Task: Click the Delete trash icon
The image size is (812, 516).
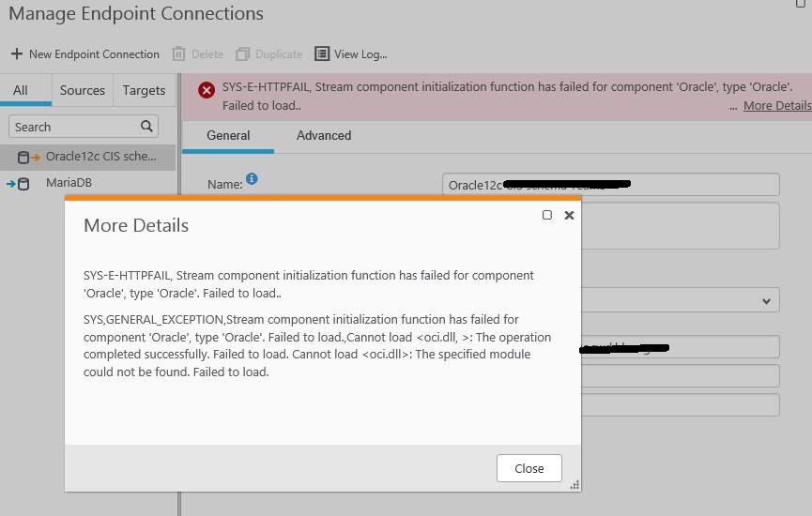Action: point(179,54)
